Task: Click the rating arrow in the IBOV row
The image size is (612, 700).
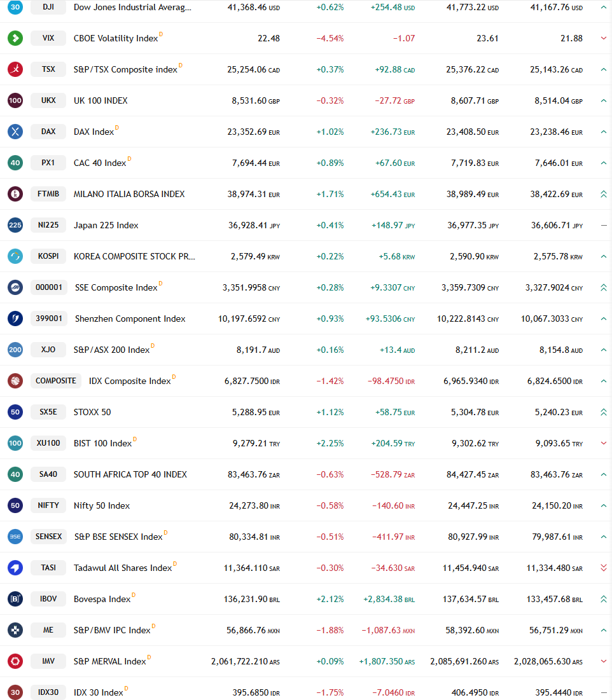Action: [x=604, y=599]
